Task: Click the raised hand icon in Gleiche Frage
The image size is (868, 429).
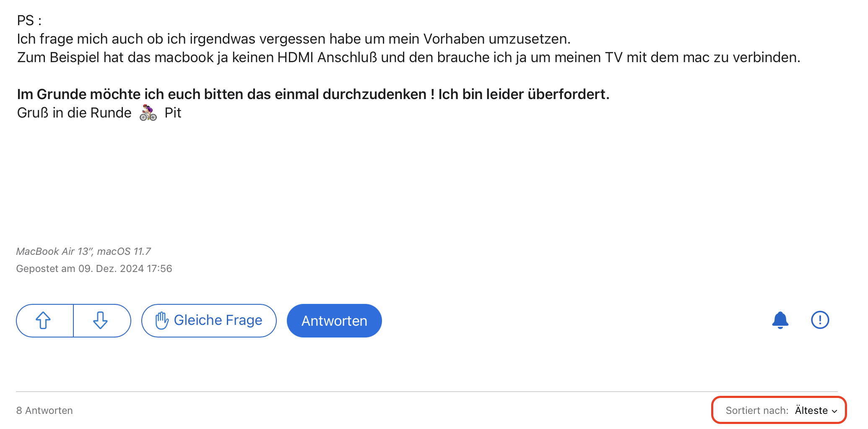Action: click(161, 321)
